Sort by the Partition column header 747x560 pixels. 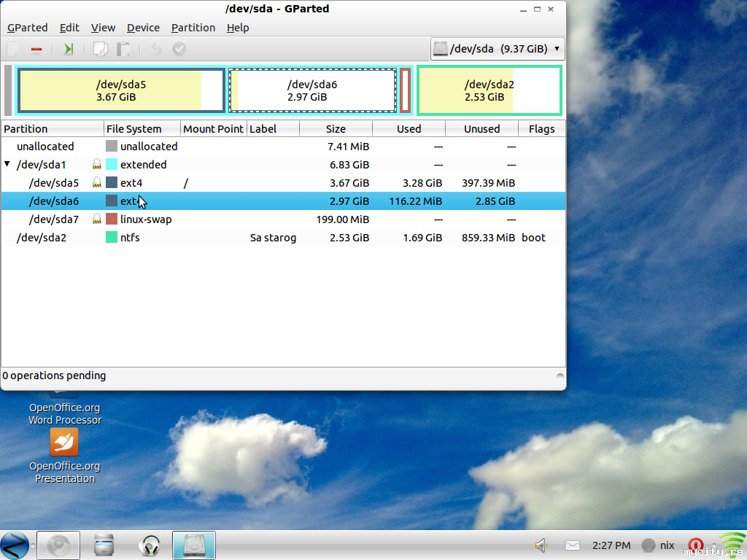[53, 128]
